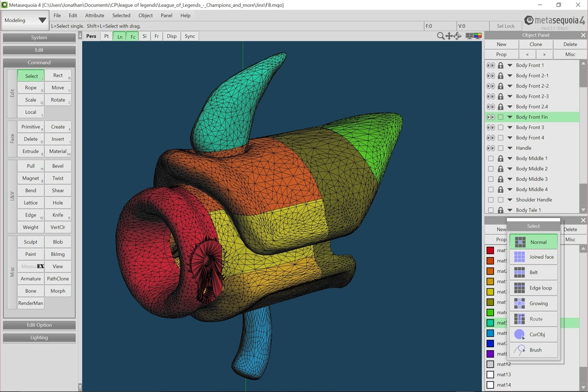Click the rotate view icon

(458, 36)
